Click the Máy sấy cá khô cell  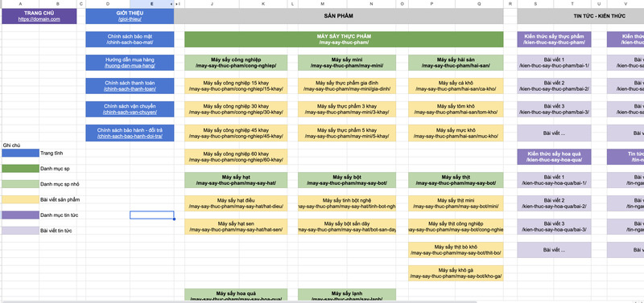[x=456, y=86]
